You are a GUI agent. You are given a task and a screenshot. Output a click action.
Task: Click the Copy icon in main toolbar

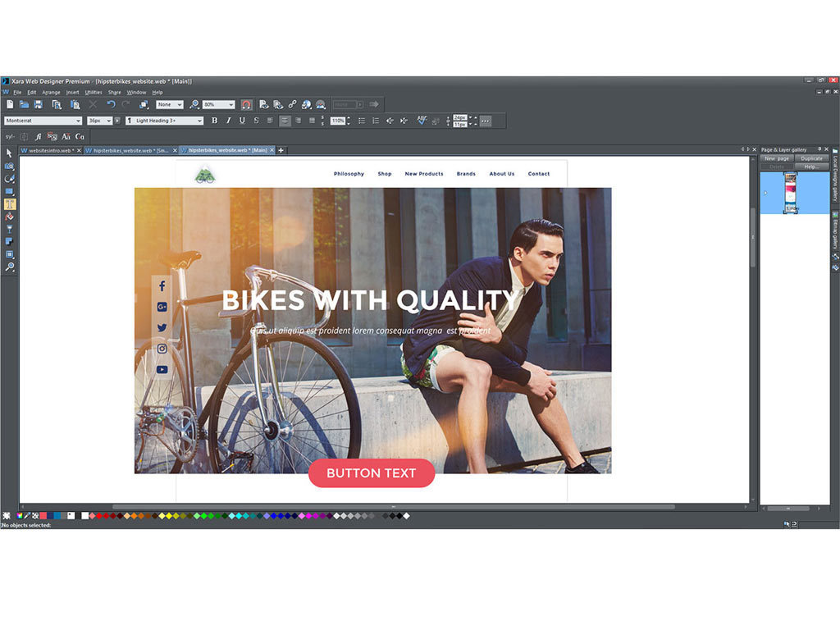tap(57, 104)
